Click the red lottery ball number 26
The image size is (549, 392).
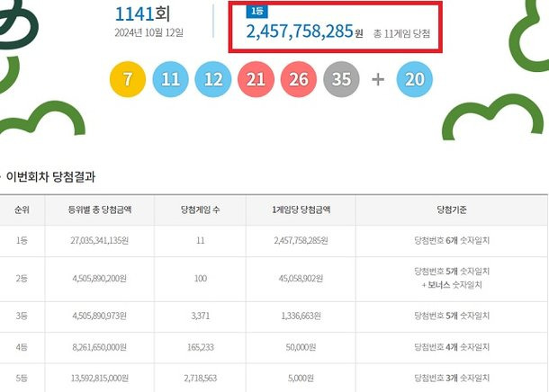tap(298, 79)
